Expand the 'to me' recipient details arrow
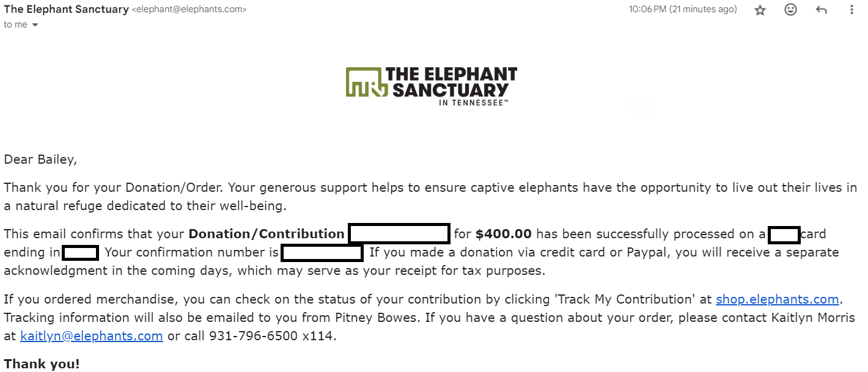This screenshot has height=372, width=868. [x=35, y=25]
